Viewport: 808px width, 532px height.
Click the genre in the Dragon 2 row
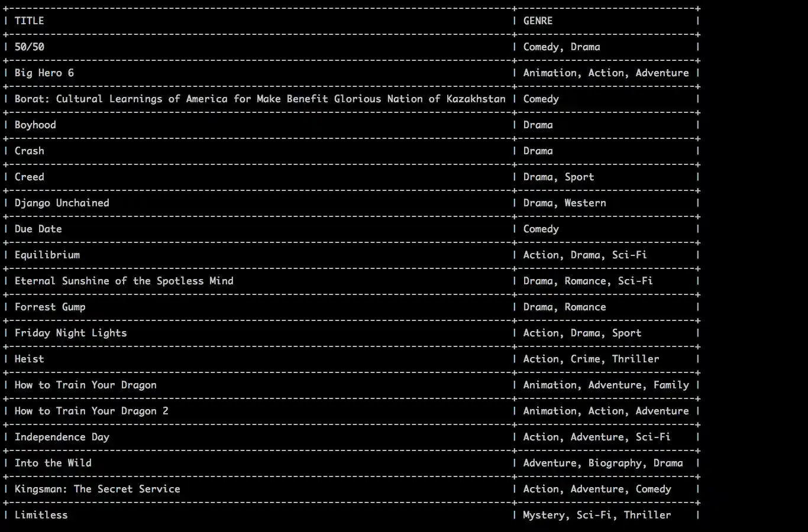pos(606,411)
